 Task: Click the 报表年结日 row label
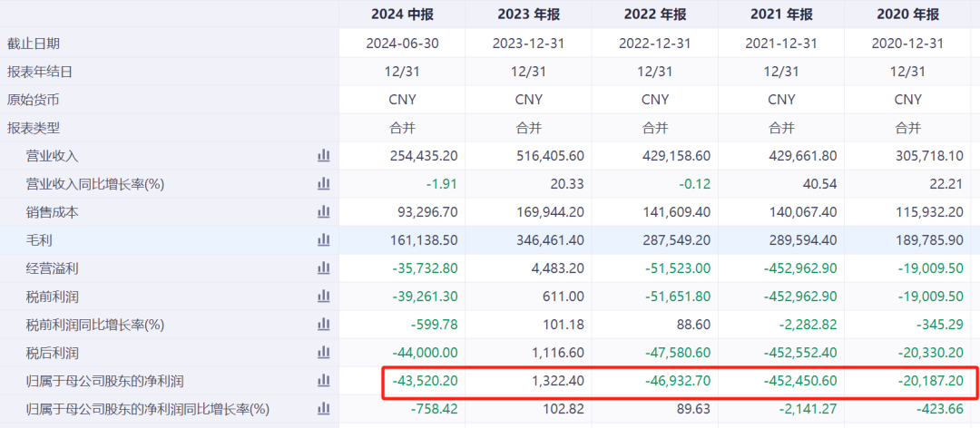(40, 72)
